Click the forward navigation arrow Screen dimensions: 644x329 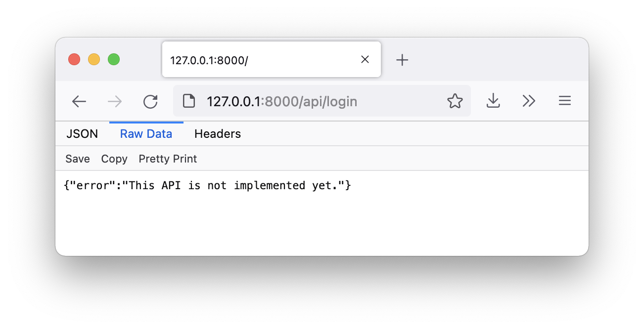click(115, 101)
